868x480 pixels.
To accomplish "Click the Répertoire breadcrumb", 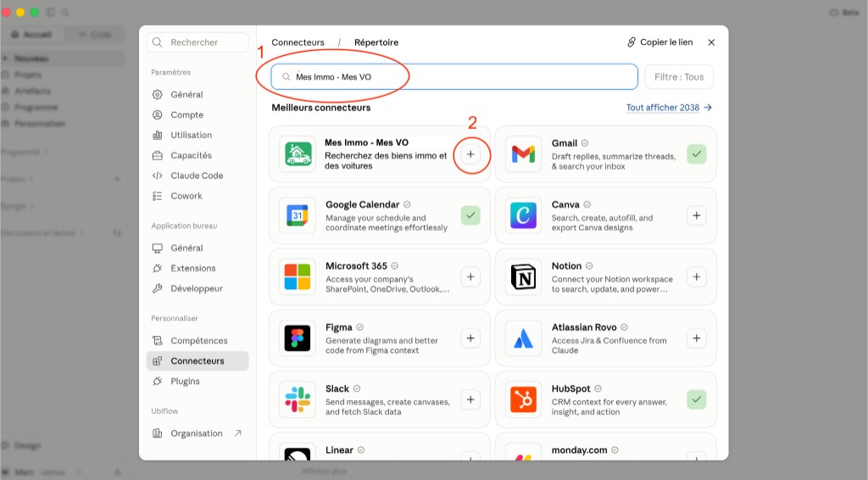I will [x=376, y=42].
